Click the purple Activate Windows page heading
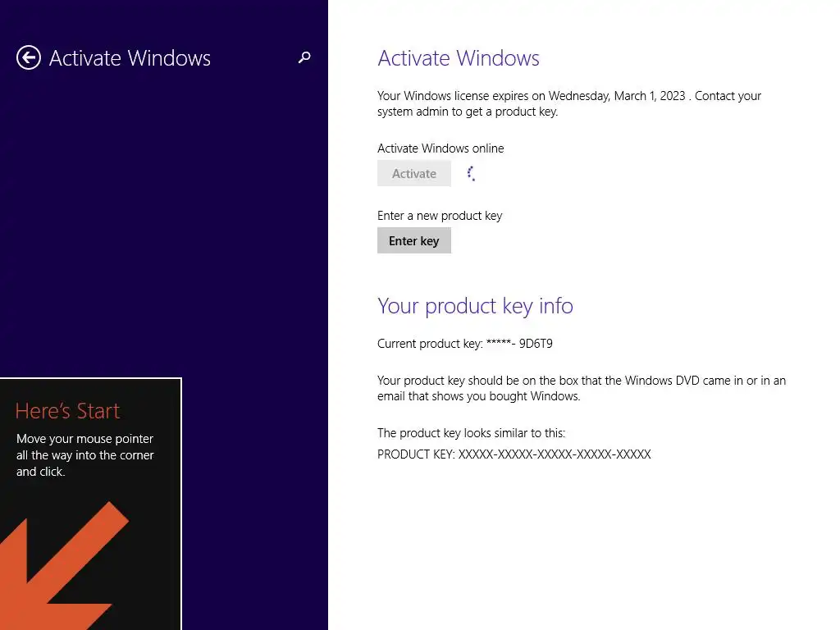The image size is (840, 630). point(459,58)
